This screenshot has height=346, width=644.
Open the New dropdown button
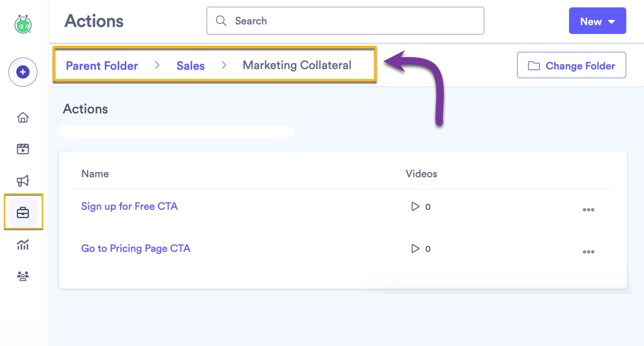point(597,21)
